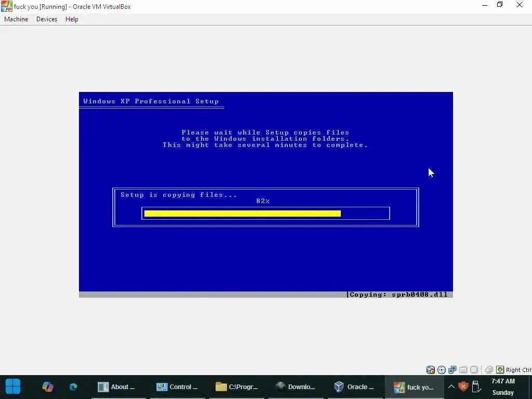Open the Machine menu
The height and width of the screenshot is (399, 532).
point(16,19)
